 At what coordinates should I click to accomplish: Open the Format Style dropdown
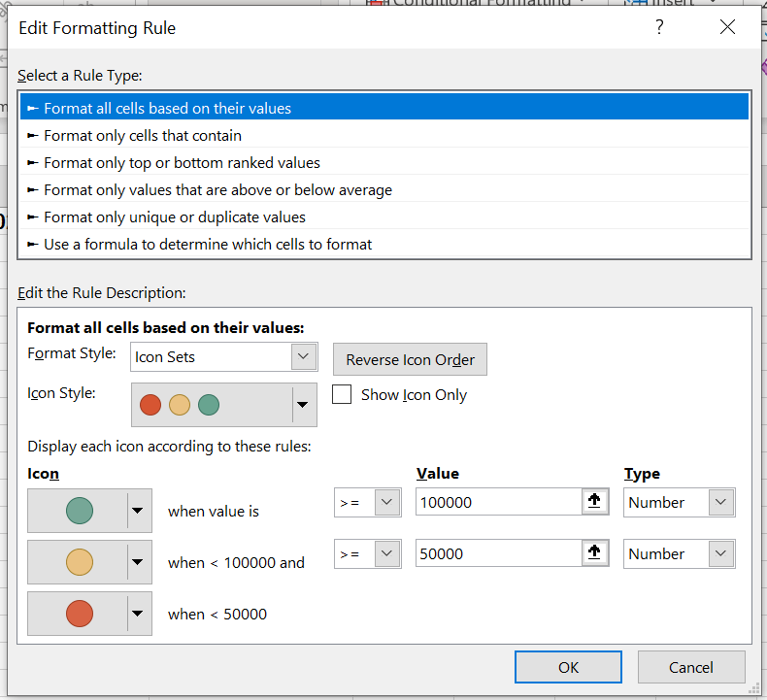[304, 356]
